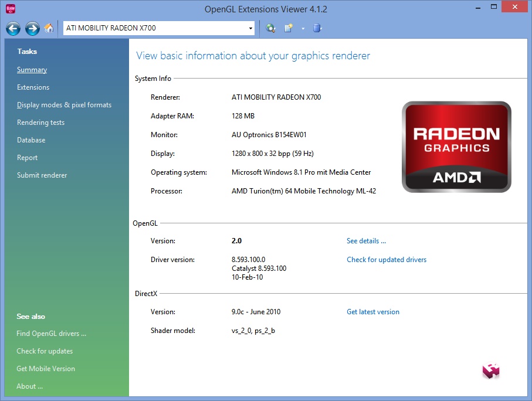This screenshot has width=532, height=401.
Task: Click the DirectX version 9.0c - June 2010
Action: tap(256, 312)
